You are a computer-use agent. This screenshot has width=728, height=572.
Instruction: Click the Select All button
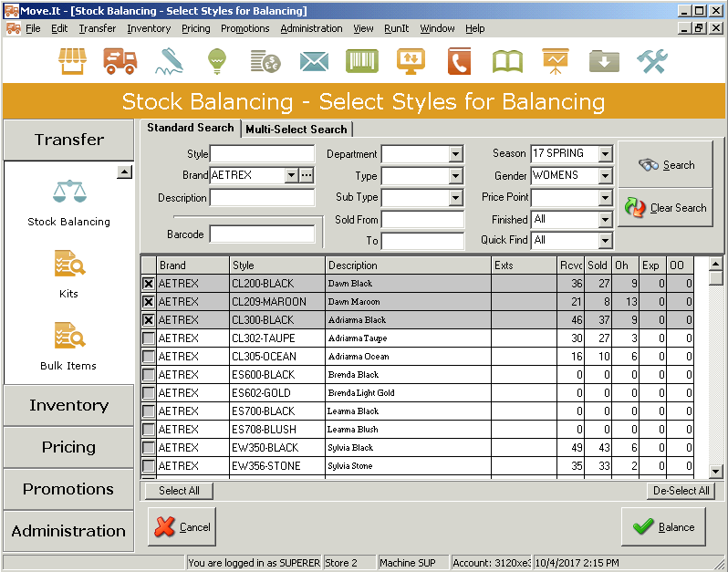click(179, 491)
